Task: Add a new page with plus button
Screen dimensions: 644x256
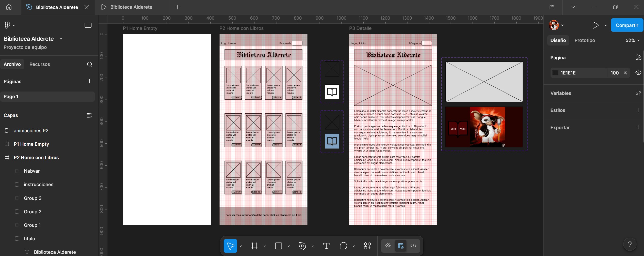Action: 89,81
